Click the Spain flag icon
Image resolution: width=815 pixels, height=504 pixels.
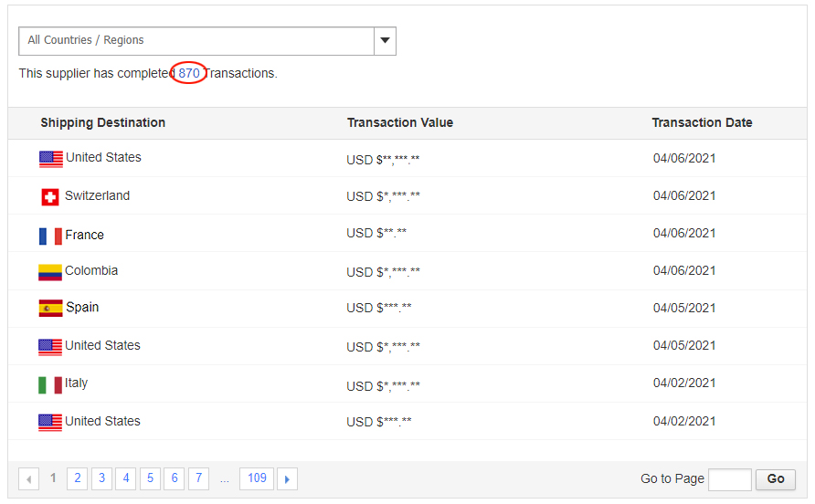50,309
